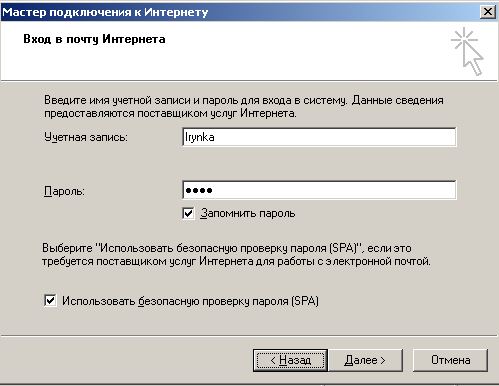Click the Запомнить пароль label text

[x=248, y=213]
